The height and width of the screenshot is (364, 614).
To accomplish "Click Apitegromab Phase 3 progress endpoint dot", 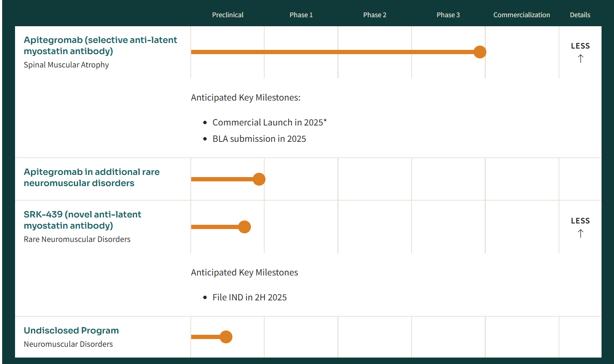I will pyautogui.click(x=480, y=52).
